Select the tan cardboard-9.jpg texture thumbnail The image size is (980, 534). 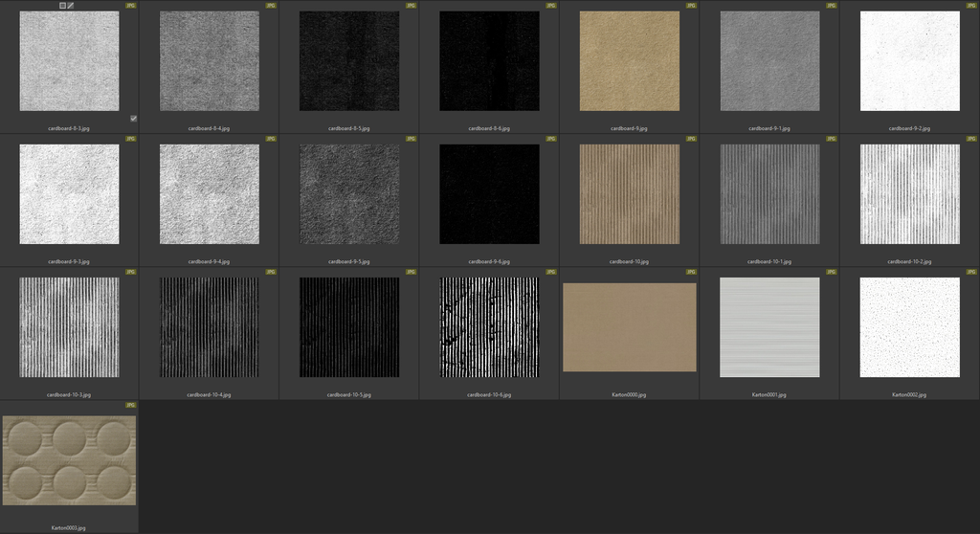pyautogui.click(x=629, y=61)
